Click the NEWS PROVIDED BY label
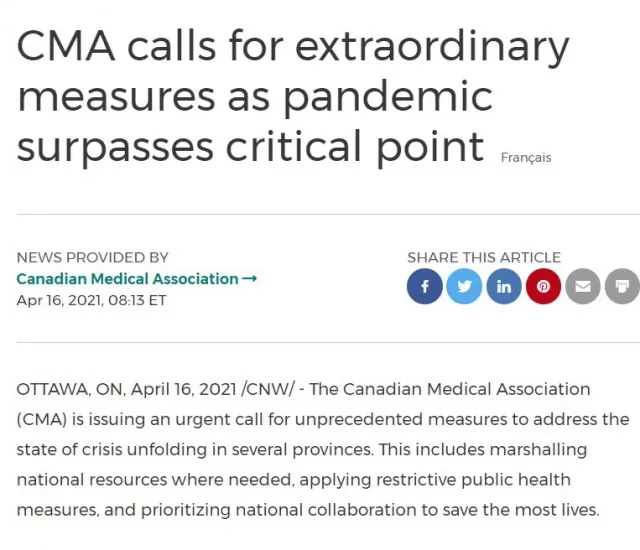 (92, 257)
